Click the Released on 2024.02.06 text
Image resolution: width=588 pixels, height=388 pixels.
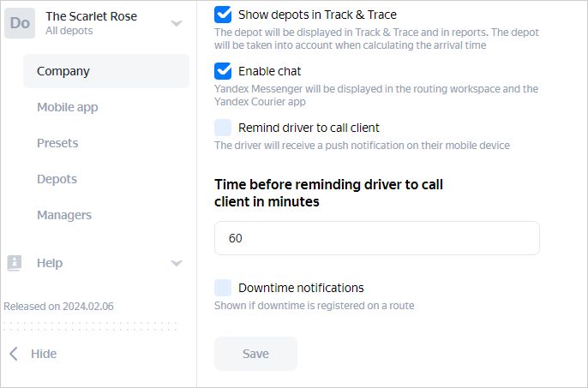pyautogui.click(x=58, y=306)
